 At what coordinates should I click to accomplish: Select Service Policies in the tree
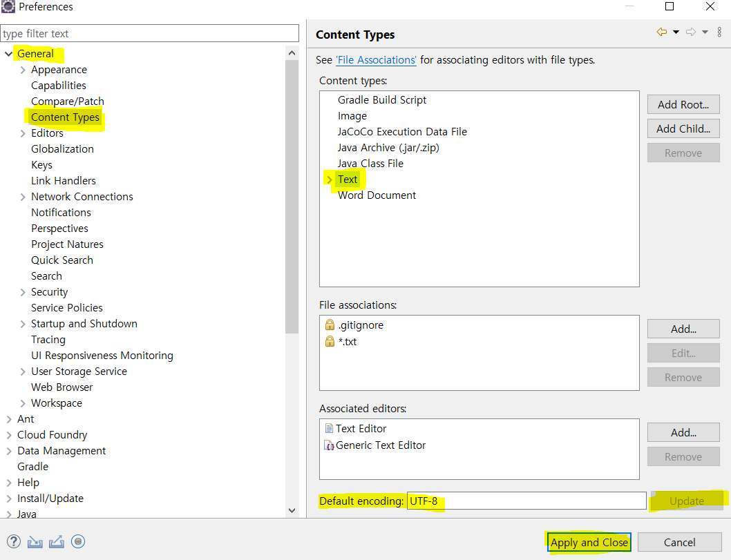(x=66, y=307)
